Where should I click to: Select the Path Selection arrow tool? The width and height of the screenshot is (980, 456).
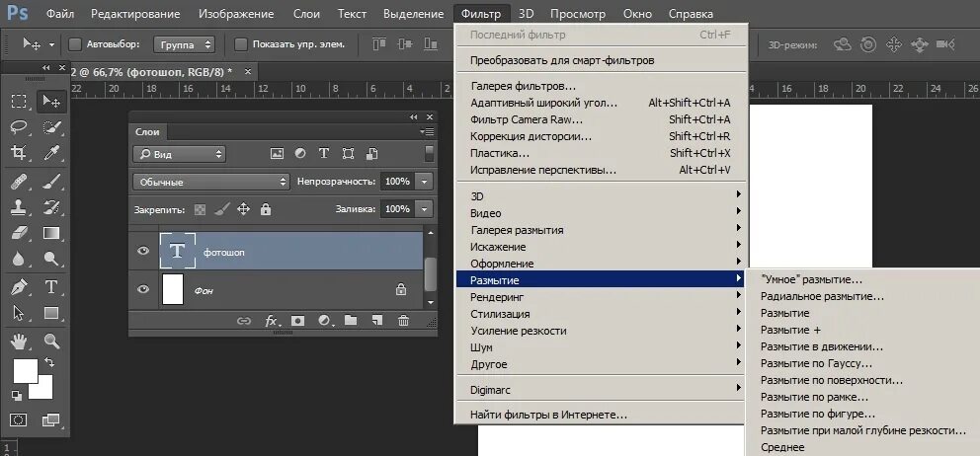pyautogui.click(x=20, y=312)
